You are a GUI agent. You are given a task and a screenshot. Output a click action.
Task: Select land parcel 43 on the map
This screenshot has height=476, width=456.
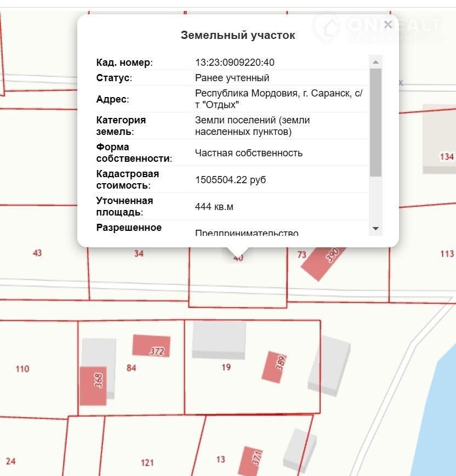(37, 253)
